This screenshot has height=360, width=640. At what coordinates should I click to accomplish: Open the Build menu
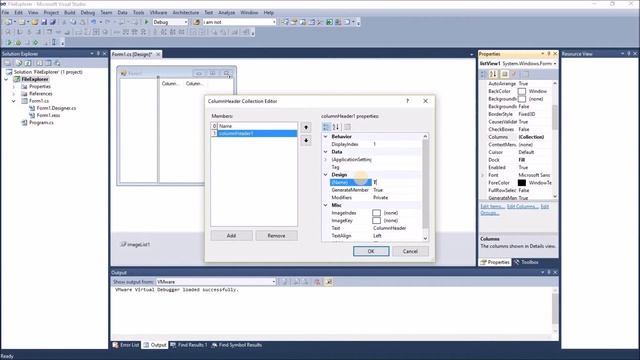coord(69,13)
